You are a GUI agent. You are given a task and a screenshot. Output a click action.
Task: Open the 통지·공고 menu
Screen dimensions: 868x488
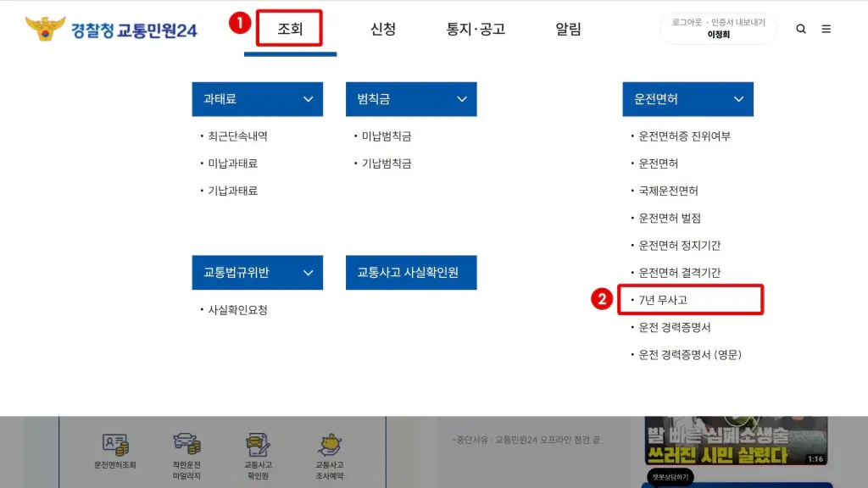[476, 29]
